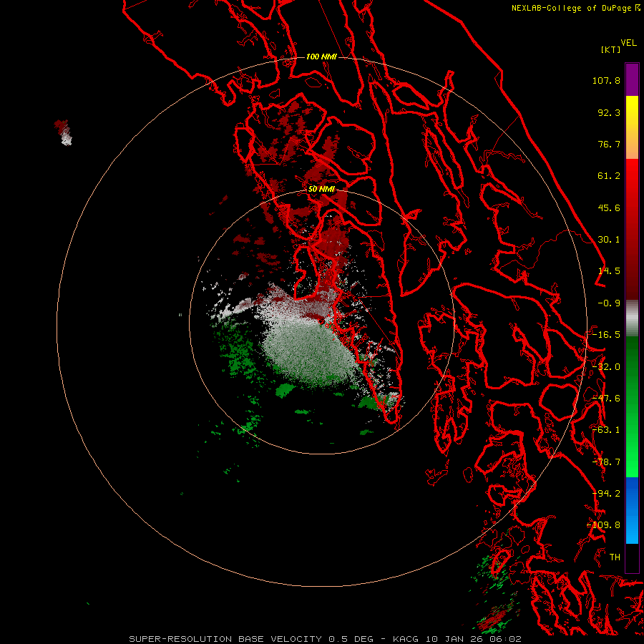Click the 50 NMI range ring label
Screen dimensions: 644x644
click(x=321, y=190)
